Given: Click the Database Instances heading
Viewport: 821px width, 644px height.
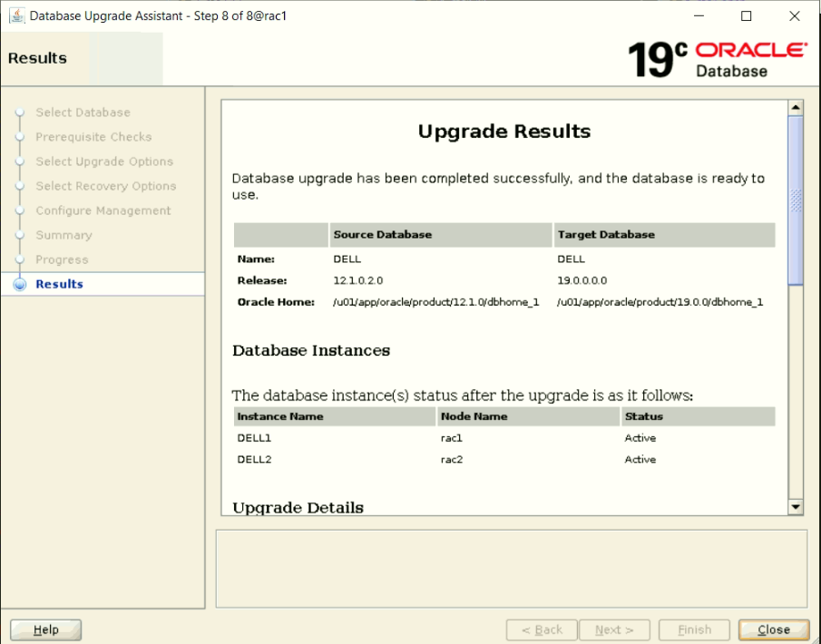Looking at the screenshot, I should tap(311, 350).
